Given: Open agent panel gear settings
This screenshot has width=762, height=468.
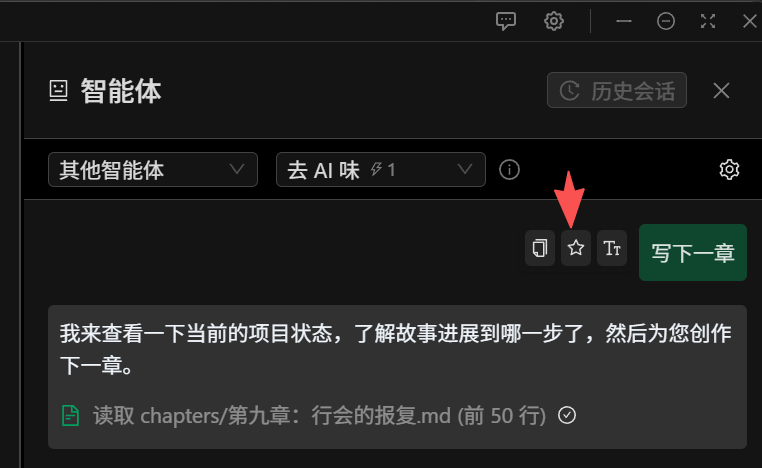Looking at the screenshot, I should point(729,170).
